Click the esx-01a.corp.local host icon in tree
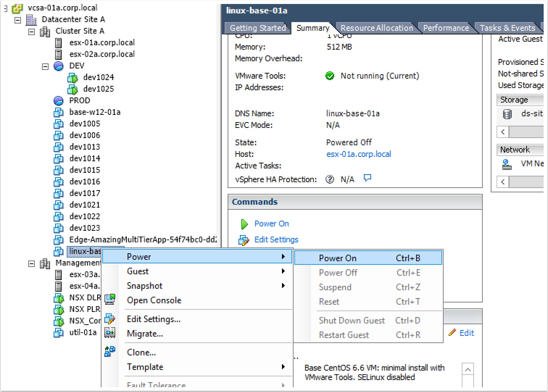This screenshot has width=548, height=392. point(58,43)
